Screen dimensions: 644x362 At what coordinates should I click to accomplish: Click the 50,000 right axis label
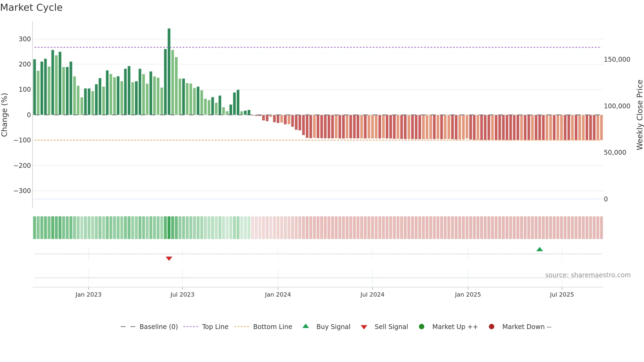tap(615, 152)
